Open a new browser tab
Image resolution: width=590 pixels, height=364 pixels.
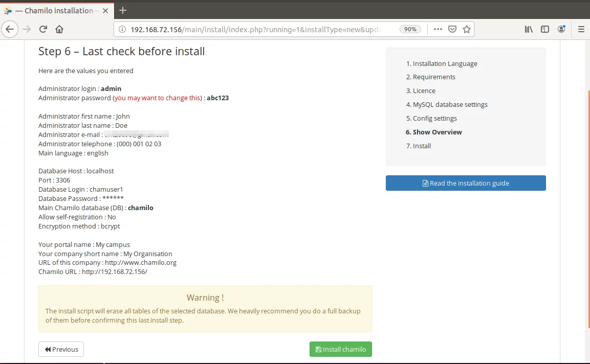click(123, 11)
